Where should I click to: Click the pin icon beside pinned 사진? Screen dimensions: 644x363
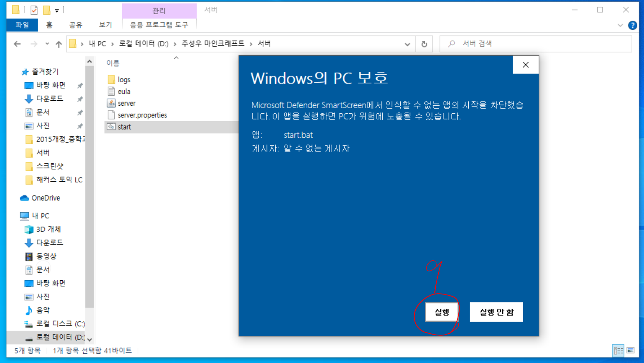coord(80,126)
